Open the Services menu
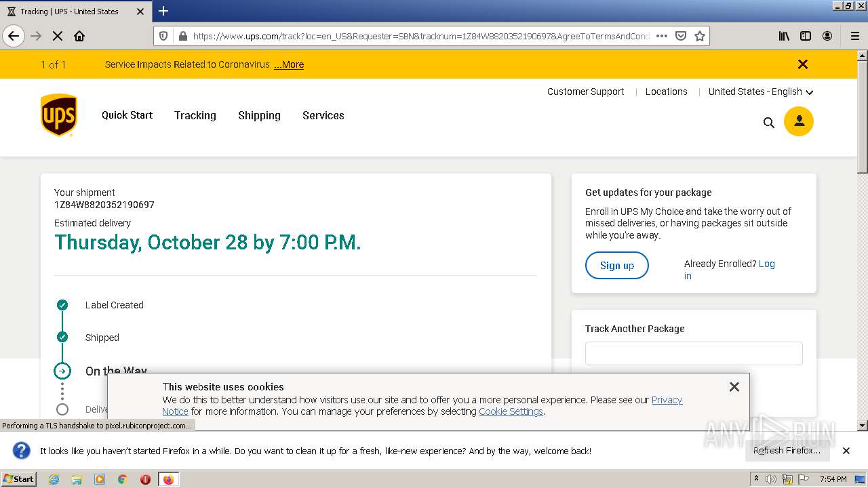This screenshot has width=868, height=488. [x=323, y=115]
